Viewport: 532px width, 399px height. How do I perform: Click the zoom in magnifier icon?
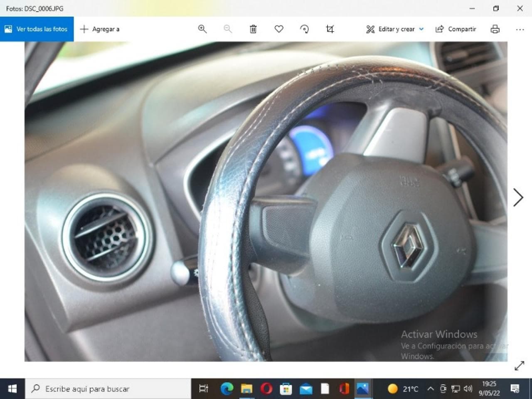(202, 29)
